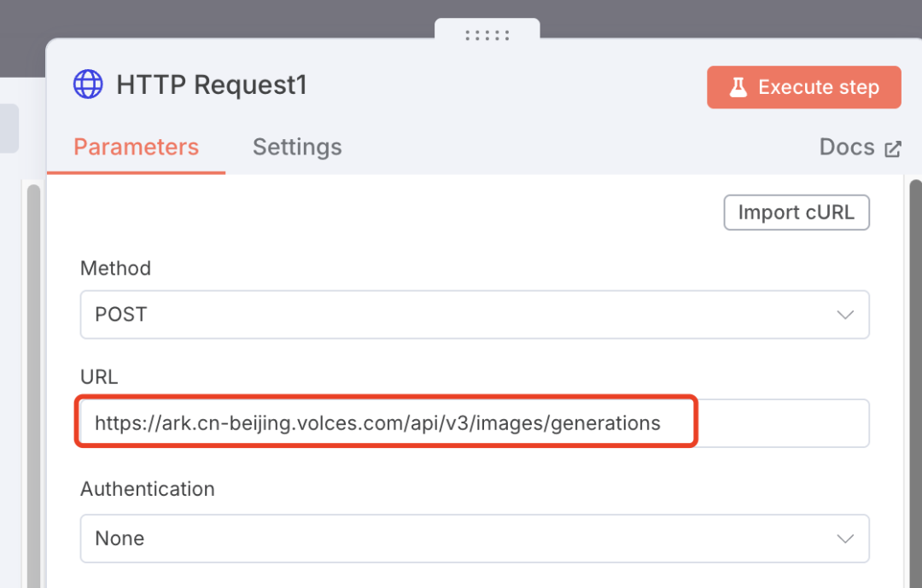
Task: Open the Docs link
Action: [x=847, y=147]
